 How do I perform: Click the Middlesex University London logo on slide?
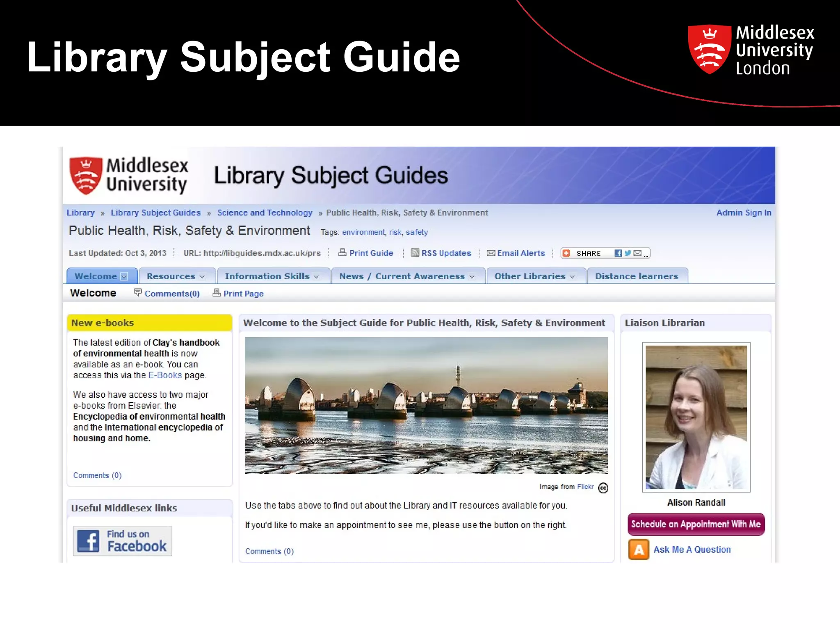(x=751, y=50)
